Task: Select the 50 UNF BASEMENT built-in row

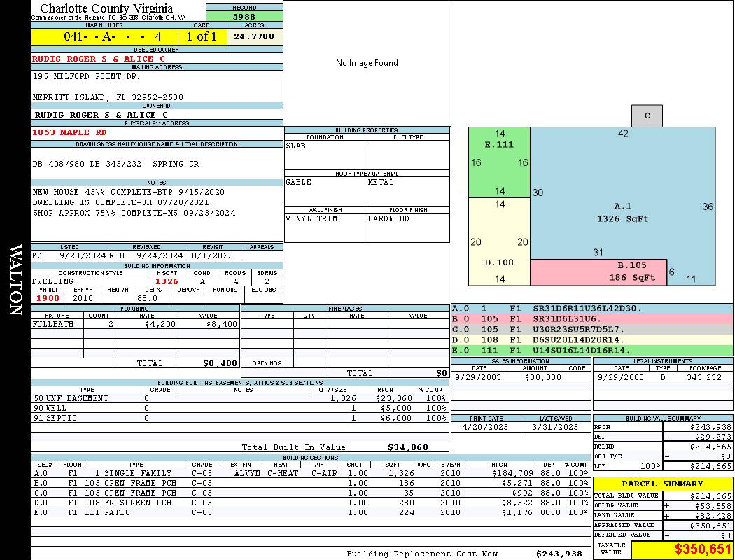Action: 239,398
